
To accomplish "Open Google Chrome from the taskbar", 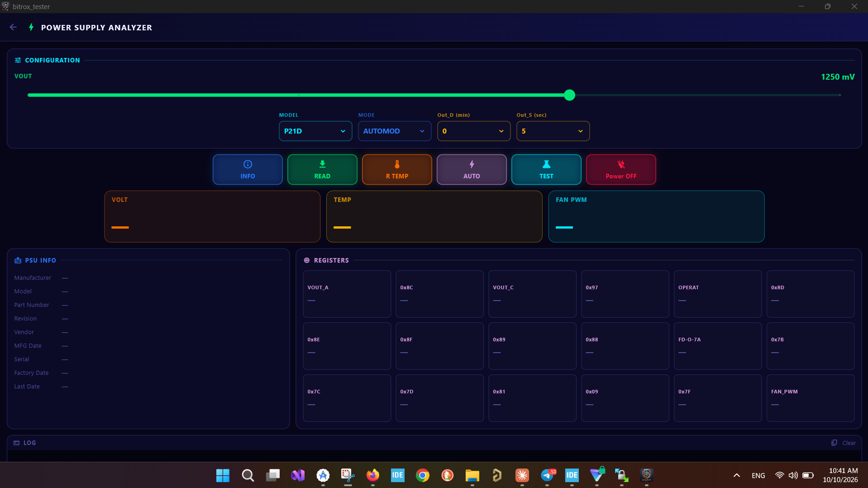I will point(423,475).
